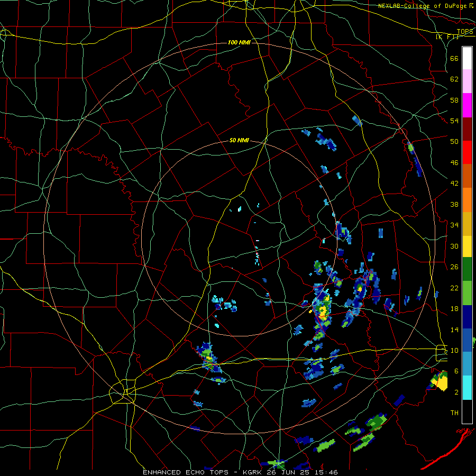Click the 26 scale number

[454, 267]
